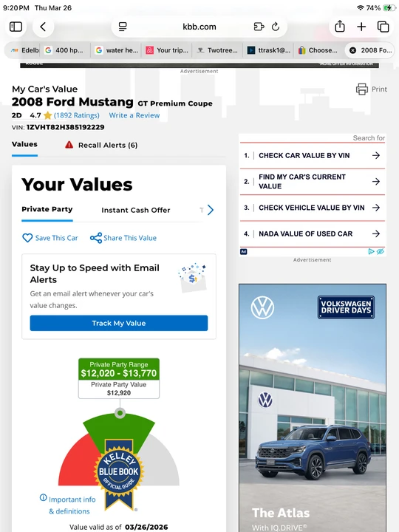This screenshot has width=399, height=532.
Task: Open the Write a Review link
Action: pyautogui.click(x=134, y=115)
